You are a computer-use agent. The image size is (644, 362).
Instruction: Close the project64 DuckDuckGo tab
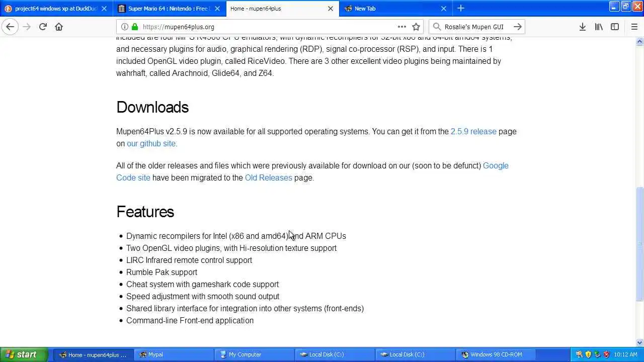pos(104,9)
